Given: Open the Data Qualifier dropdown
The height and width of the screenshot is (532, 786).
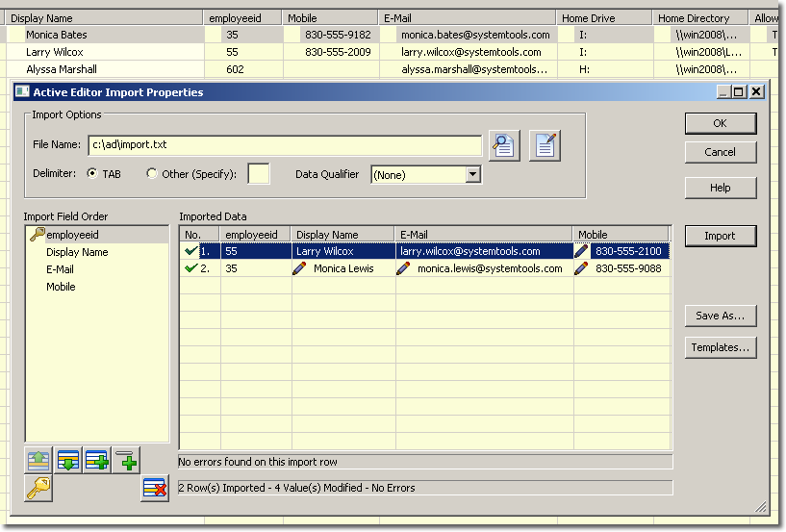Looking at the screenshot, I should coord(472,174).
